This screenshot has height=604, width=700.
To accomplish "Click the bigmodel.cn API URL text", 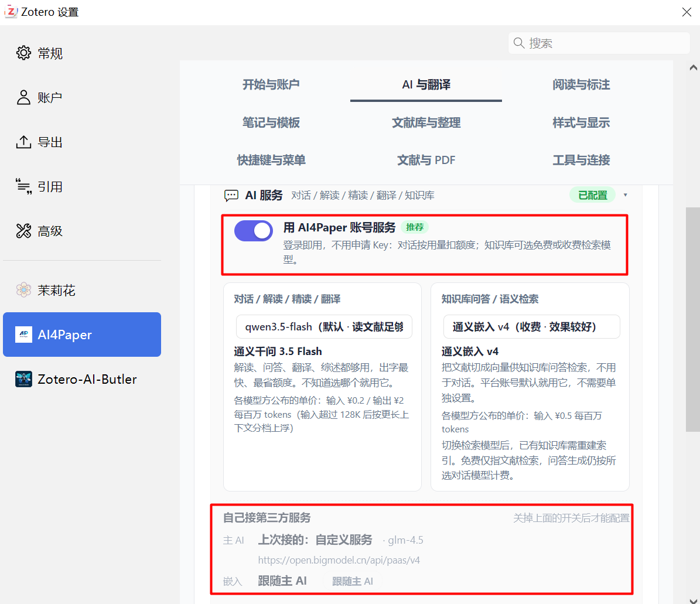I will tap(339, 560).
